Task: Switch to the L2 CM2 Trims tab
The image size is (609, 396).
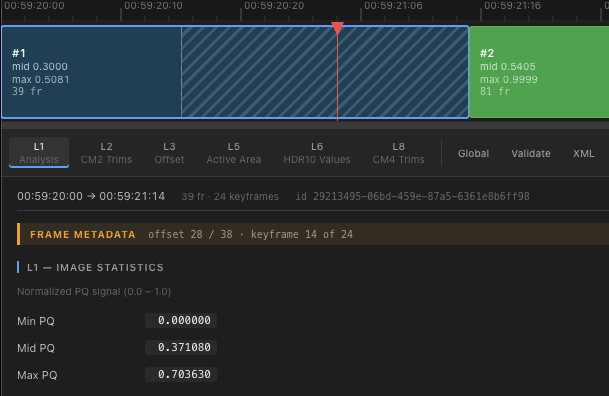Action: 106,153
